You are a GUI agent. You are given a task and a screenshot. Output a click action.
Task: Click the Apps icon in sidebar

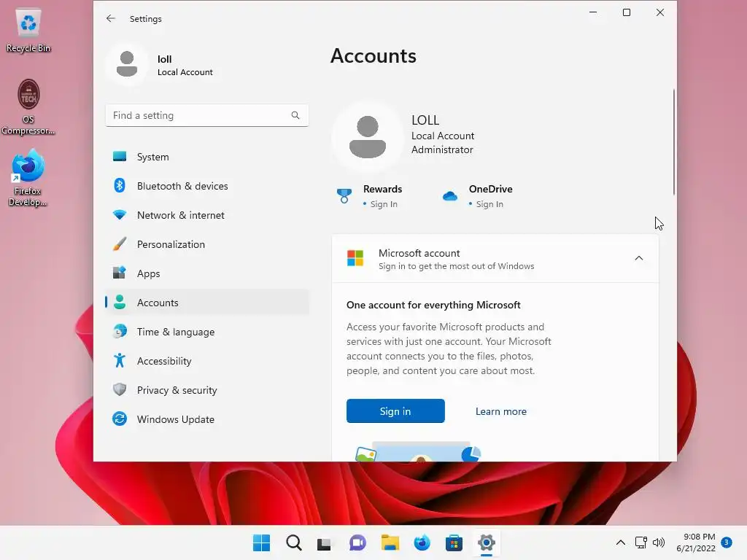(120, 273)
